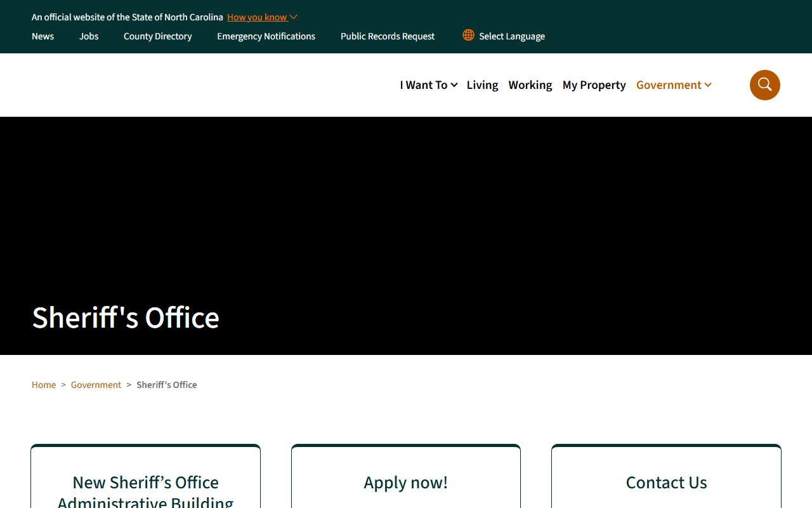The image size is (812, 508).
Task: Select the Living menu item
Action: 482,85
